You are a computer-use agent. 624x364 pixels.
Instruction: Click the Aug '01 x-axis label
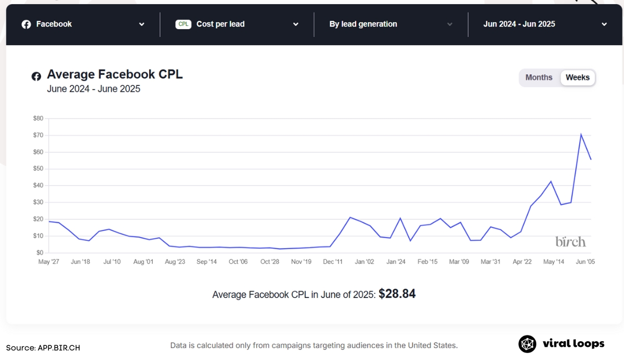coord(143,262)
